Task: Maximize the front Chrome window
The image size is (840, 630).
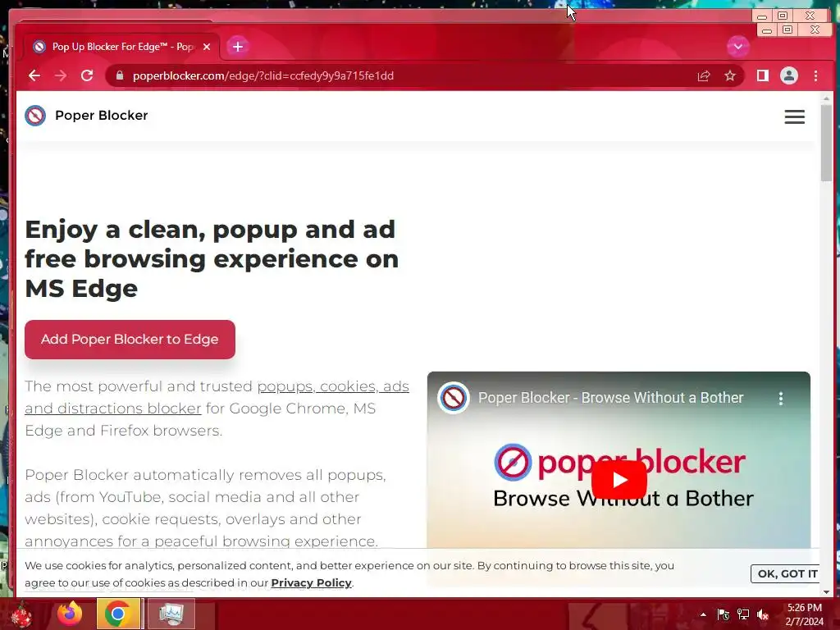Action: (787, 30)
